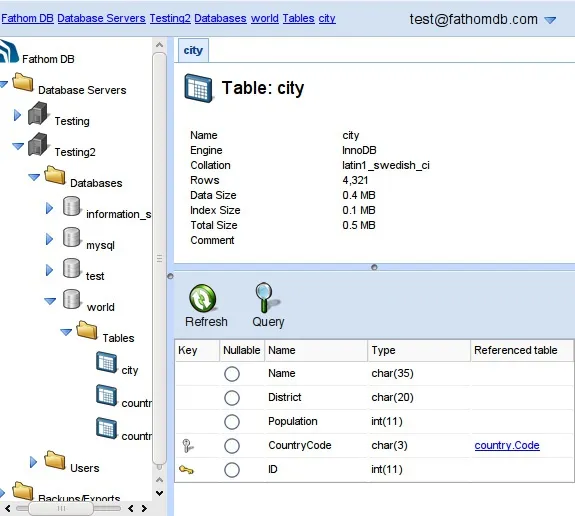The height and width of the screenshot is (516, 575).
Task: Collapse the Tables node
Action: 66,332
